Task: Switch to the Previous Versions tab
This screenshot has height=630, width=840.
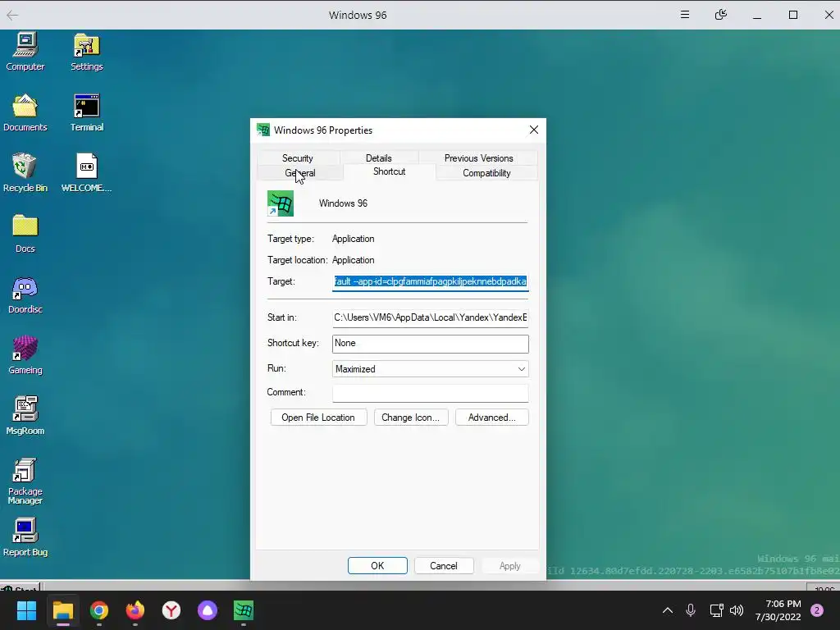Action: point(478,158)
